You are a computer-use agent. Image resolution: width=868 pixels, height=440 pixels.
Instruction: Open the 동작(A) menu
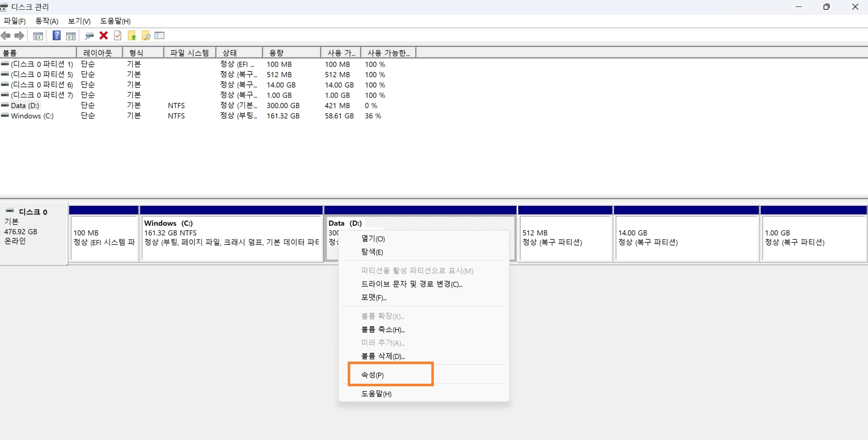46,21
